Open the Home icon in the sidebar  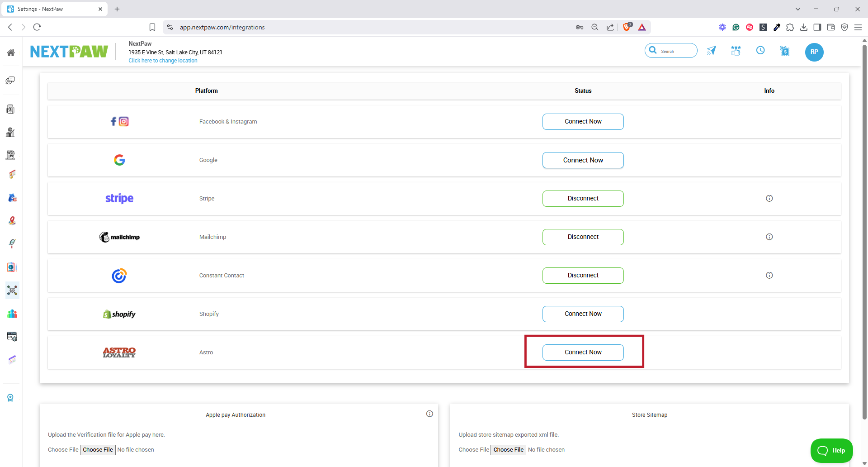(x=11, y=52)
